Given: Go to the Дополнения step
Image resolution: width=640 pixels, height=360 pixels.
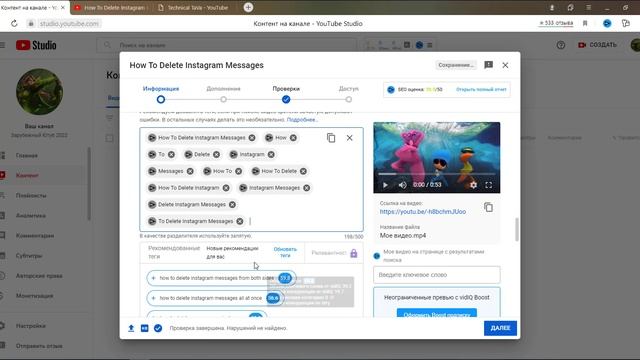Looking at the screenshot, I should point(223,94).
